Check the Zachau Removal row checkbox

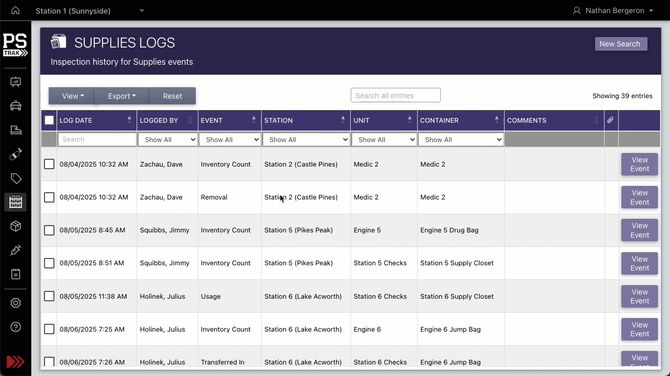coord(49,197)
